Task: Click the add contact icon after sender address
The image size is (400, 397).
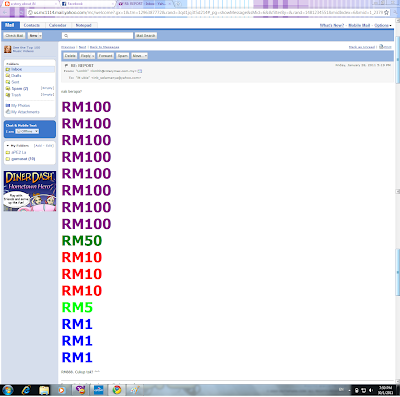Action: (x=140, y=71)
